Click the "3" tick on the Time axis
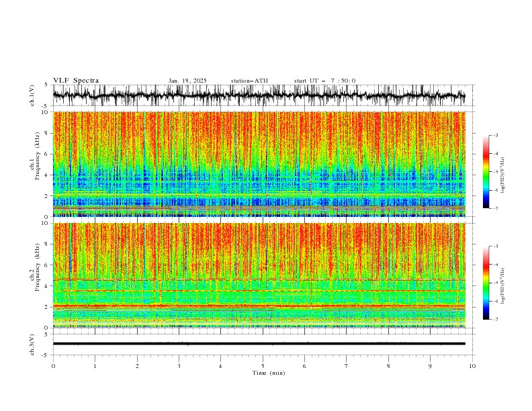Viewport: 532px width, 411px height. 179,366
